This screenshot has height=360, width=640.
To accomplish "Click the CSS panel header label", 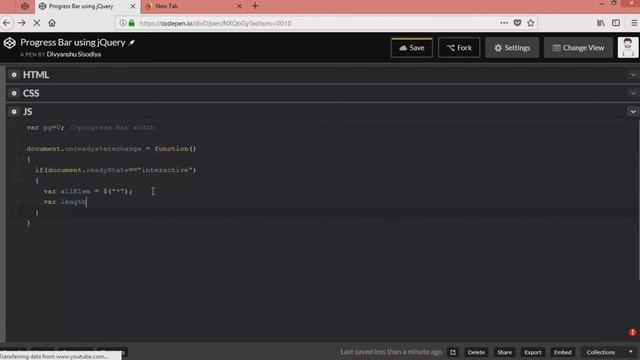I will click(31, 93).
